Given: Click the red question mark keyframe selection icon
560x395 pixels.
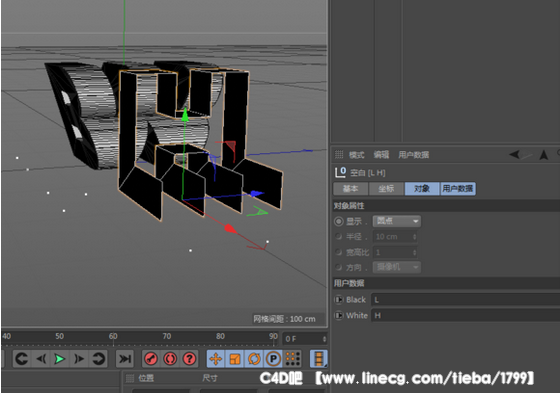Looking at the screenshot, I should click(x=190, y=359).
